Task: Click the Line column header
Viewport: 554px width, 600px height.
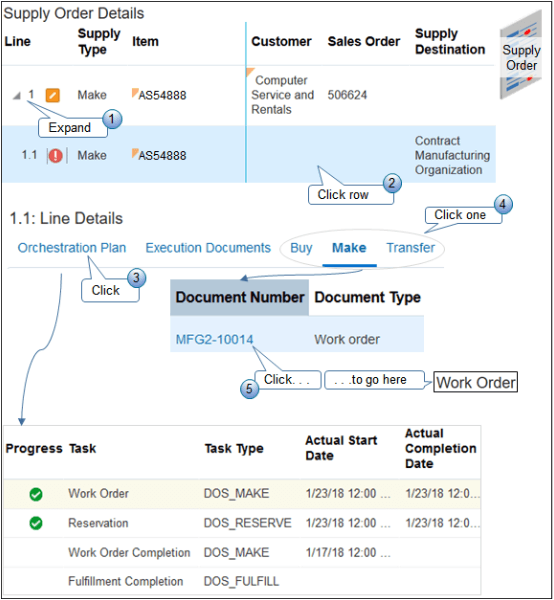Action: (x=18, y=41)
